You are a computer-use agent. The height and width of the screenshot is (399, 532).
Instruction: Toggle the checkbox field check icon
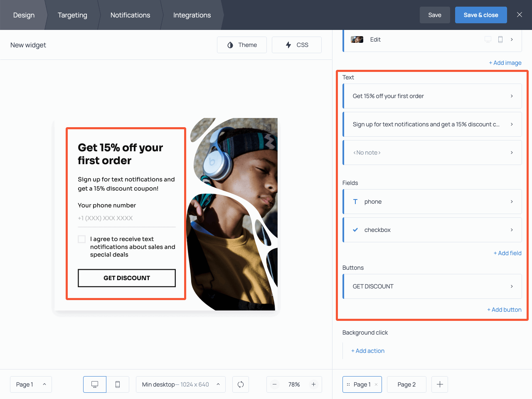tap(355, 229)
